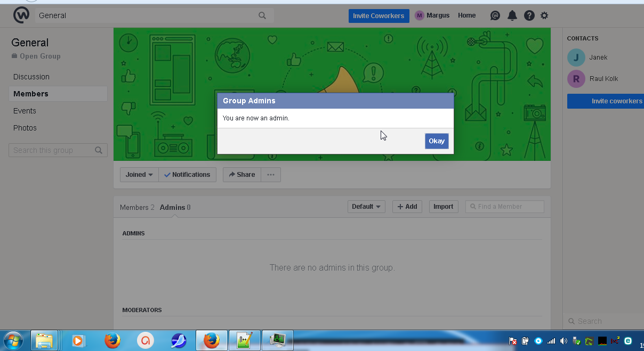644x351 pixels.
Task: Click Invite coworkers in contacts panel
Action: [606, 101]
